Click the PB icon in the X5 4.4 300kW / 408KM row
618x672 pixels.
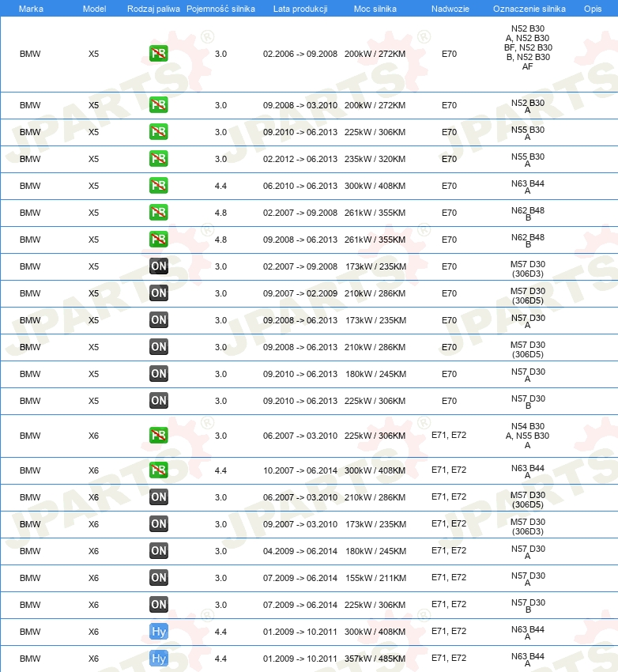[x=159, y=186]
